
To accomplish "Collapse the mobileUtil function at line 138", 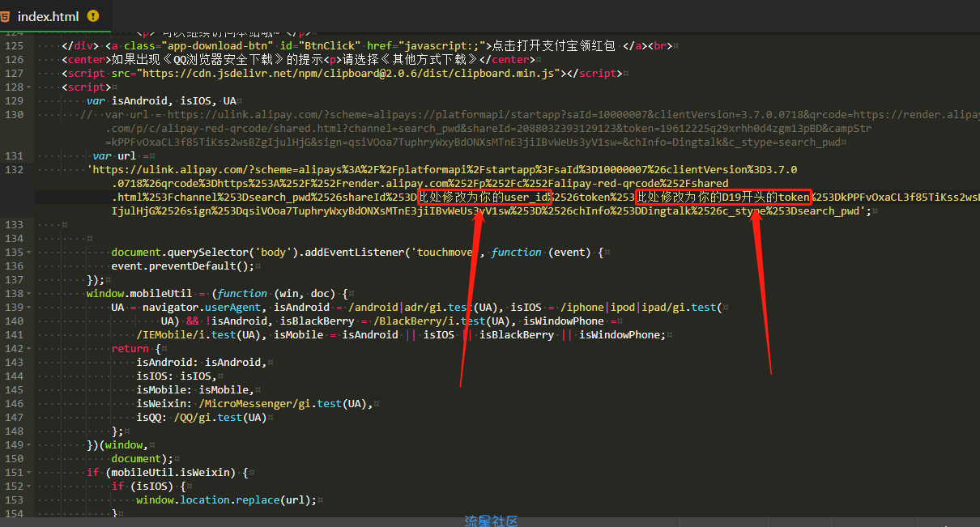I will click(29, 294).
